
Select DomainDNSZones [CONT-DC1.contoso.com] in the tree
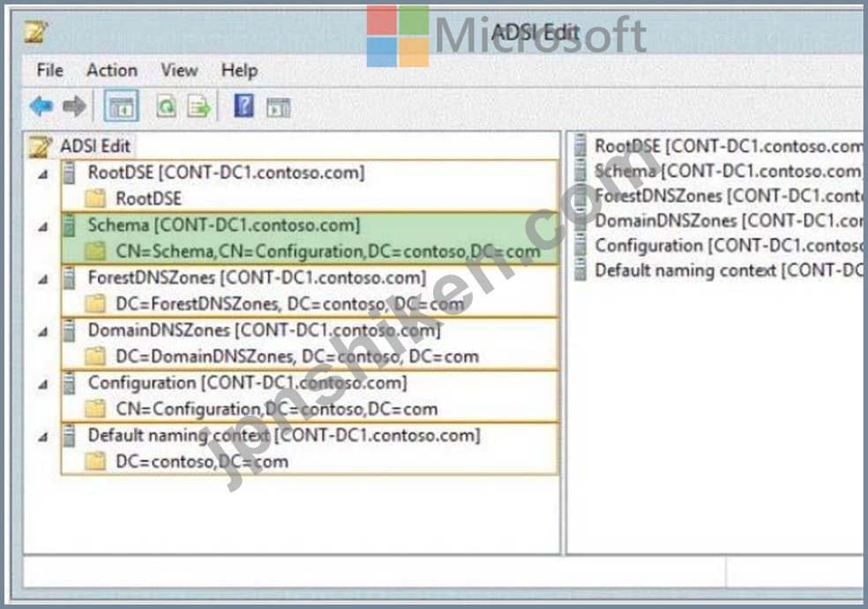[x=264, y=330]
